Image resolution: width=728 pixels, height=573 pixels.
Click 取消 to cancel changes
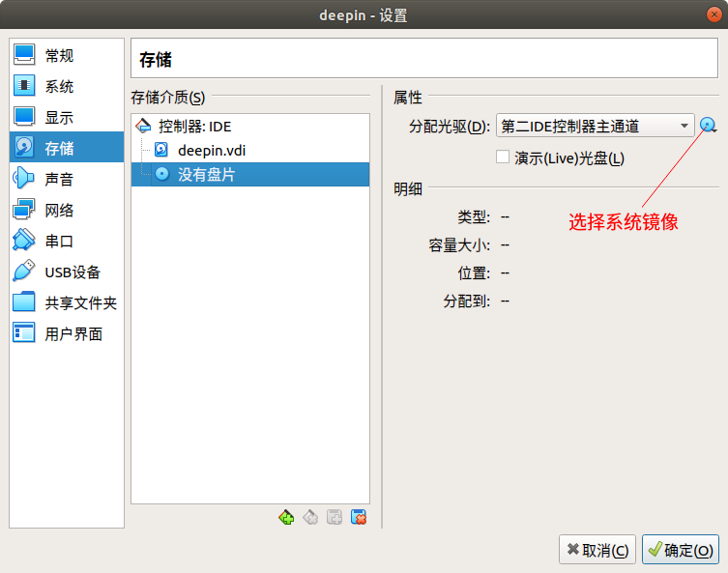pyautogui.click(x=597, y=550)
